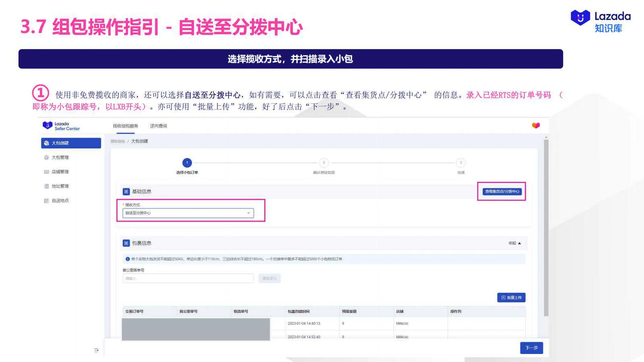Screen dimensions: 644x362
Task: Click step 2 确认地址信息 in the progress bar
Action: tap(324, 163)
